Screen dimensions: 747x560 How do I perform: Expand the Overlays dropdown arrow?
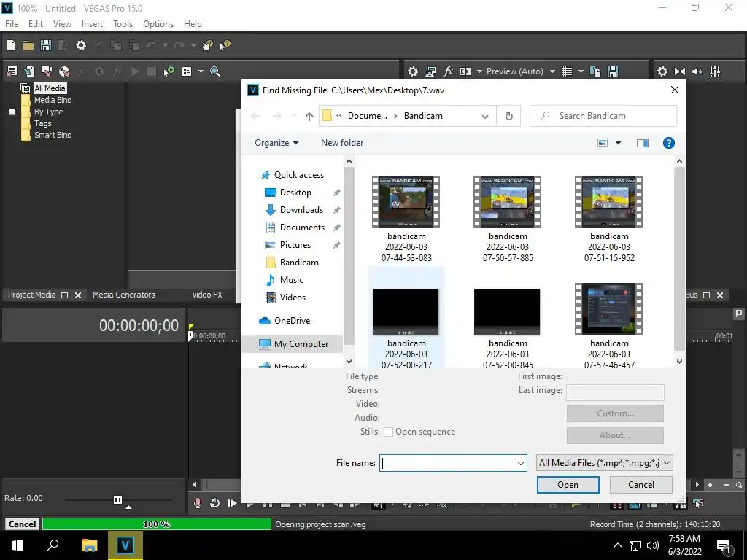coord(581,71)
